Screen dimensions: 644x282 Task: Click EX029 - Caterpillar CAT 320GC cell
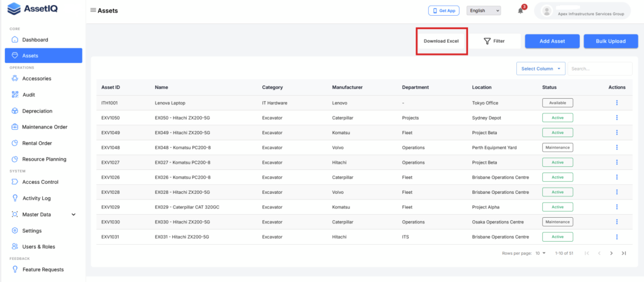pyautogui.click(x=187, y=206)
